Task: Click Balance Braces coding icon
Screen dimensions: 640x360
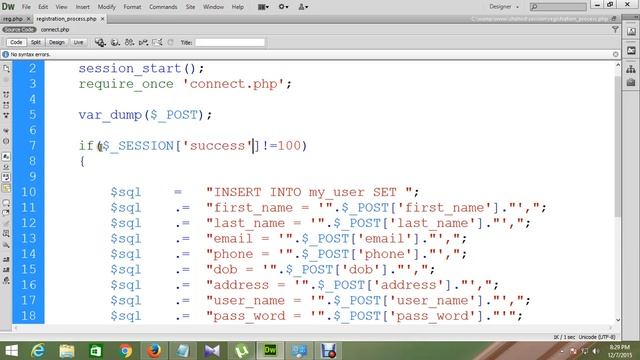Action: pyautogui.click(x=6, y=141)
